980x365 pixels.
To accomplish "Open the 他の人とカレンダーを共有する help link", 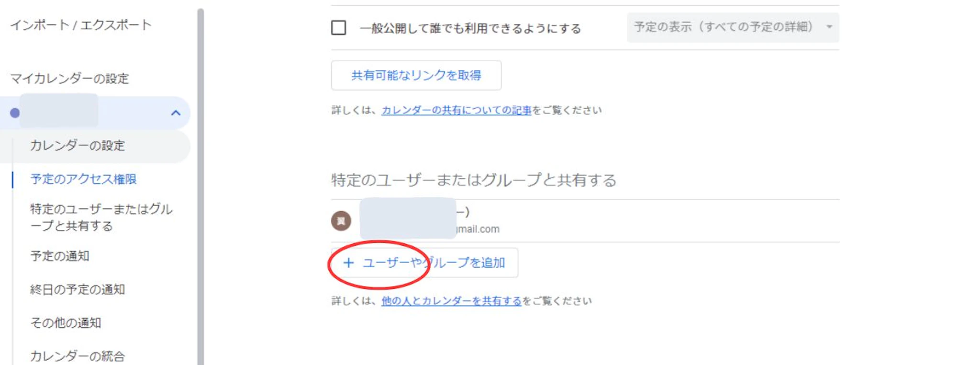I will 451,301.
